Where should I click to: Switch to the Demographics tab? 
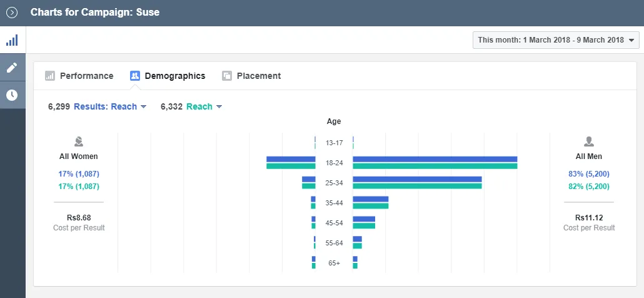click(x=168, y=76)
